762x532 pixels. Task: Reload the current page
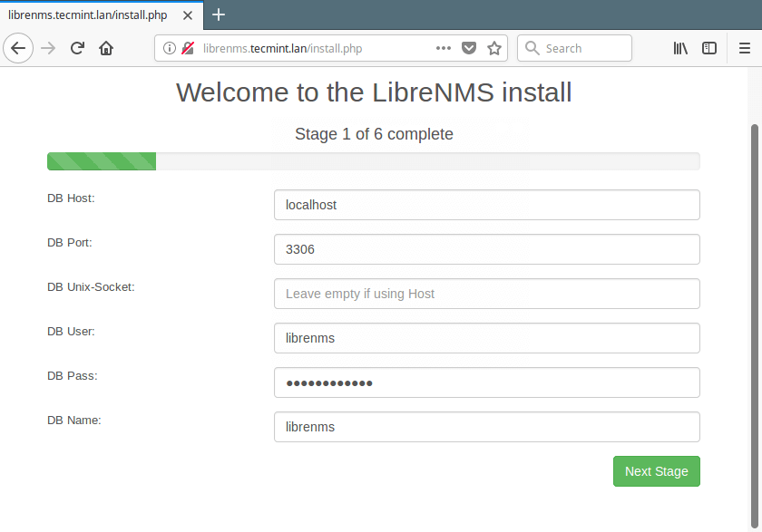(x=77, y=48)
